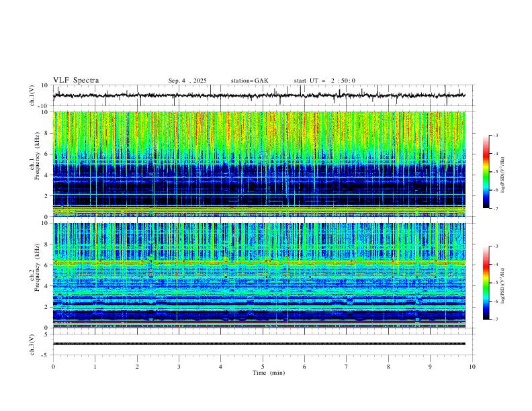Image resolution: width=532 pixels, height=411 pixels.
Task: Click the "ch.3(V)" axis label
Action: 32,345
